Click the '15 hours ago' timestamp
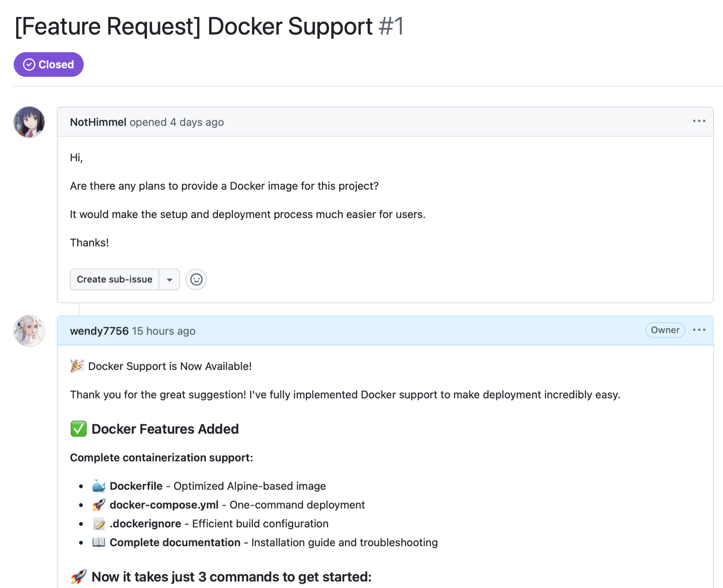723x588 pixels. 163,331
